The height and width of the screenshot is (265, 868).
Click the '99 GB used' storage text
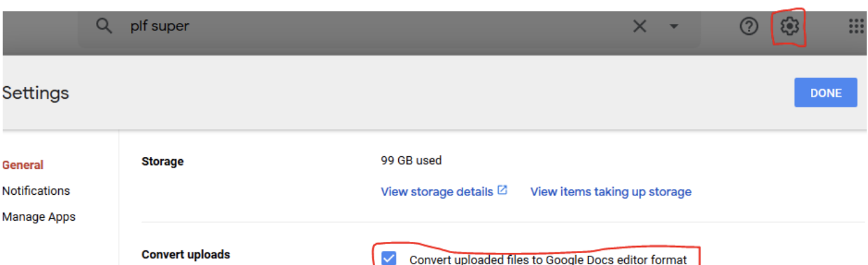click(x=411, y=160)
